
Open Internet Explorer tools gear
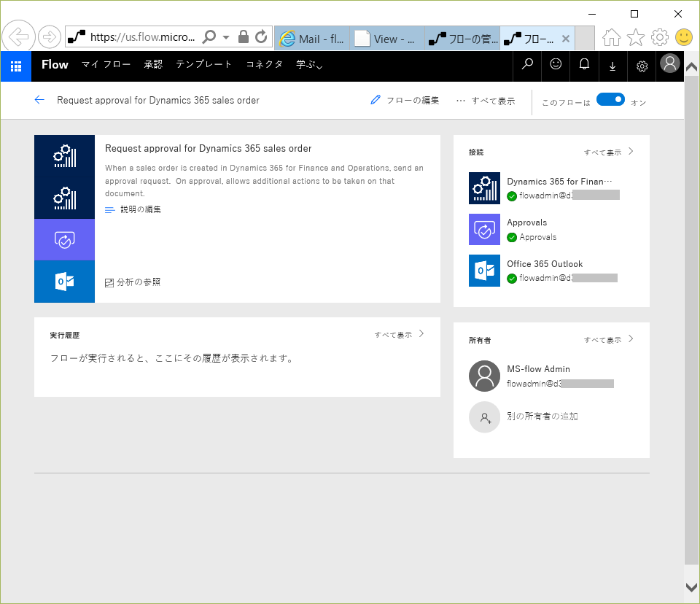pyautogui.click(x=660, y=37)
